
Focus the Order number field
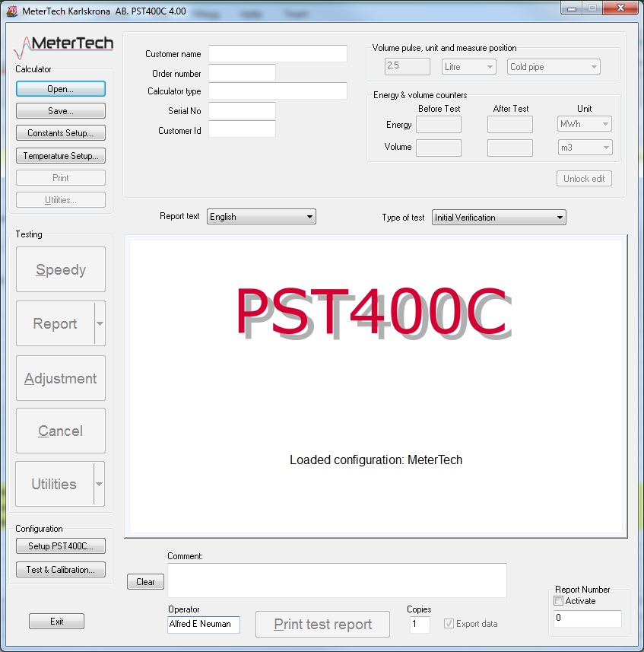243,73
